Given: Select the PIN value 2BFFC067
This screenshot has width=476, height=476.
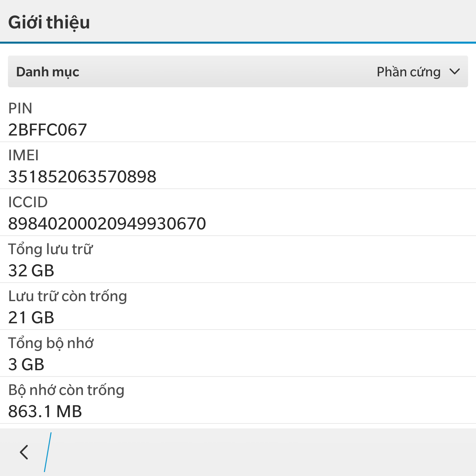Looking at the screenshot, I should [x=47, y=130].
